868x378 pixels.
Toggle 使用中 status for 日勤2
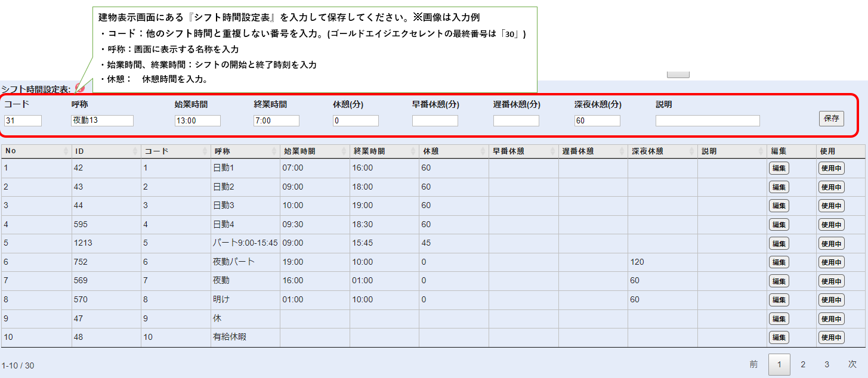tap(831, 187)
